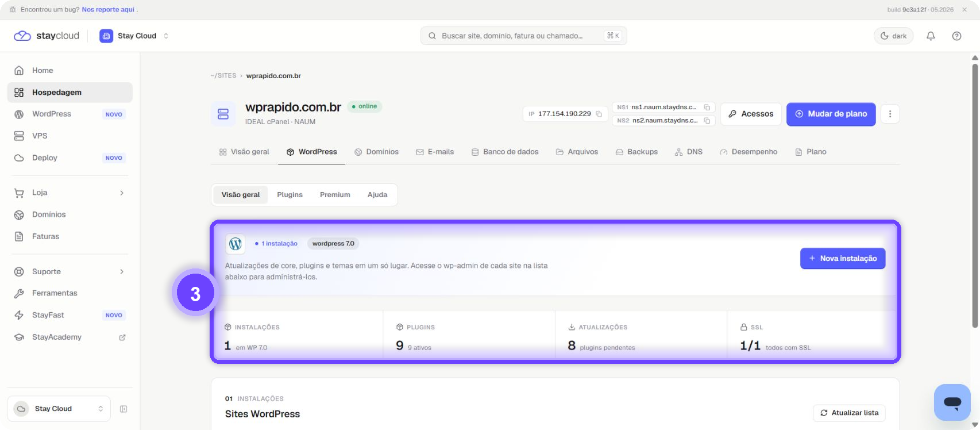This screenshot has height=430, width=980.
Task: Open the Banco de dados tab
Action: (505, 152)
